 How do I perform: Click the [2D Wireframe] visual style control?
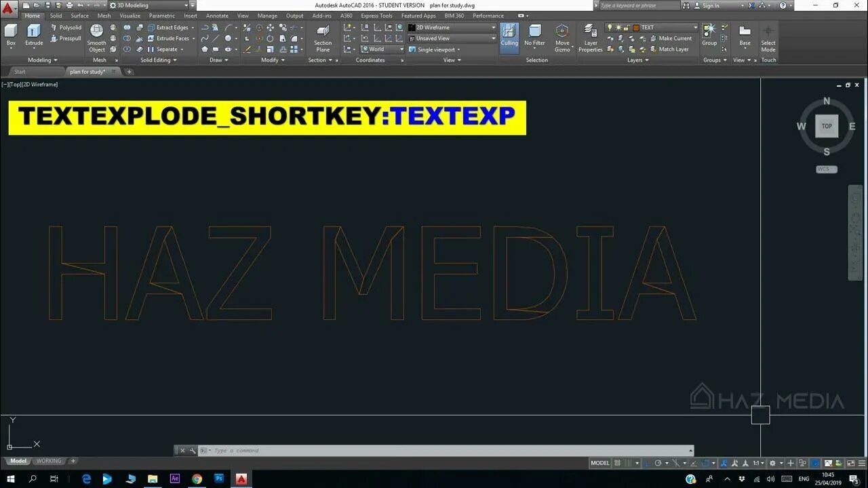point(41,85)
